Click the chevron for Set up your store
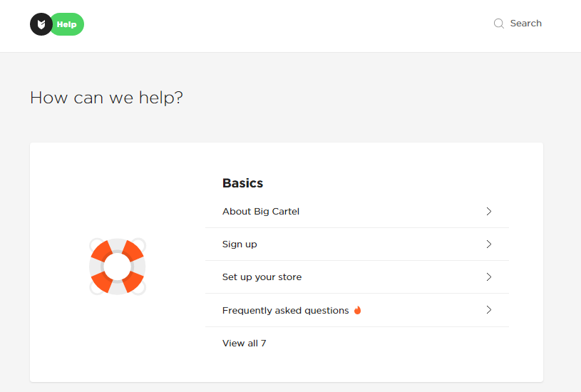The width and height of the screenshot is (581, 392). click(489, 277)
